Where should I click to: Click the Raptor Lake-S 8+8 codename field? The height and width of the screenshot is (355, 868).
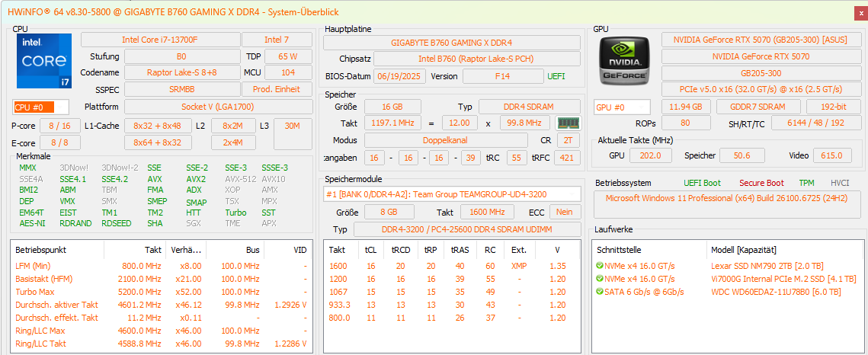181,72
